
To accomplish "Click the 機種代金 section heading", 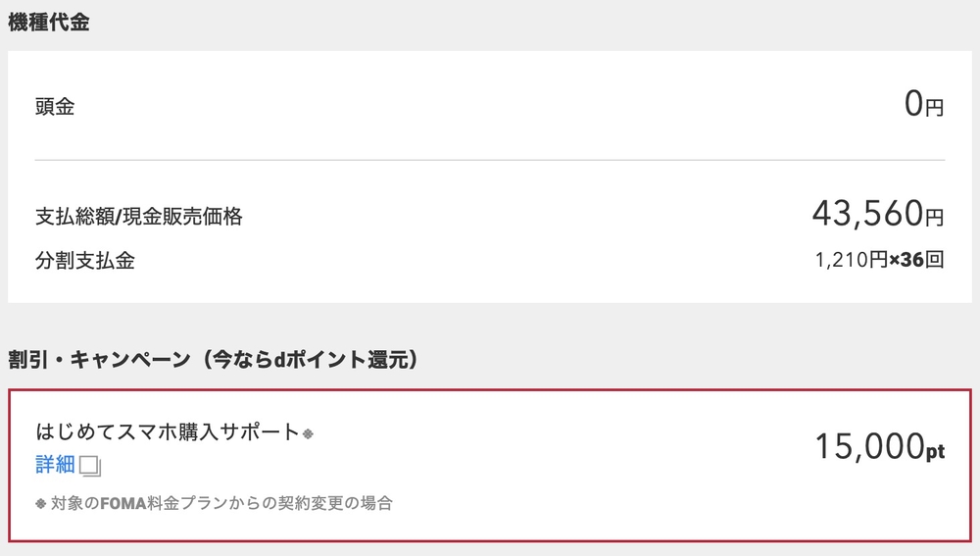I will pos(49,23).
